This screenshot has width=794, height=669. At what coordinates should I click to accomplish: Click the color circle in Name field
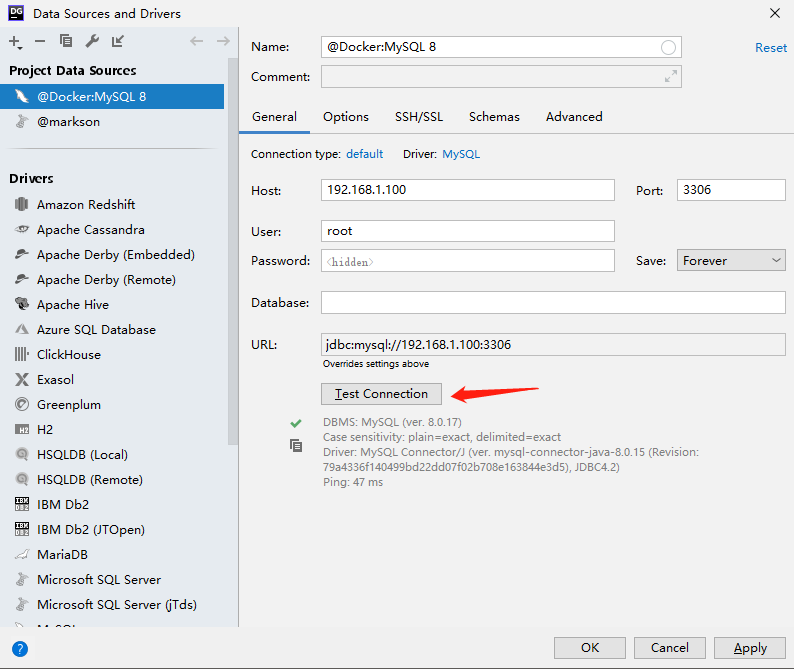click(669, 48)
